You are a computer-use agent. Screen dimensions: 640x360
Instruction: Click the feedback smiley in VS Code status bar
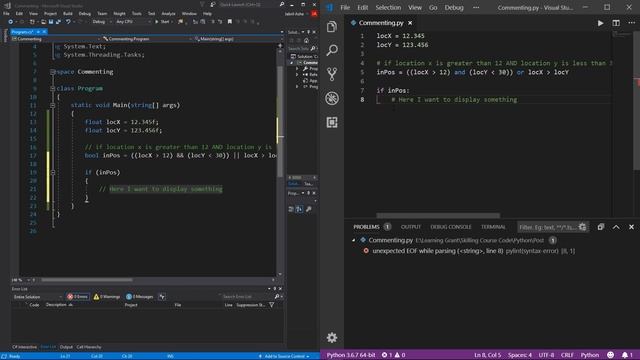click(x=611, y=355)
